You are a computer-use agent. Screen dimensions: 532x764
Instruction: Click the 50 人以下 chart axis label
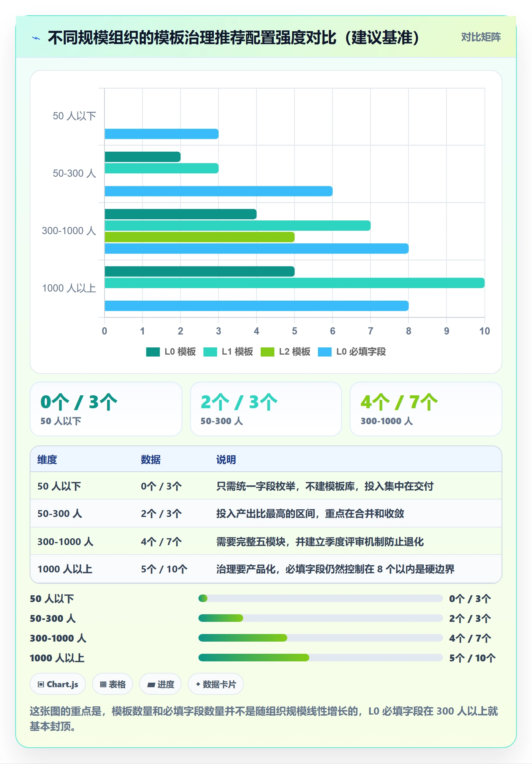[x=74, y=116]
